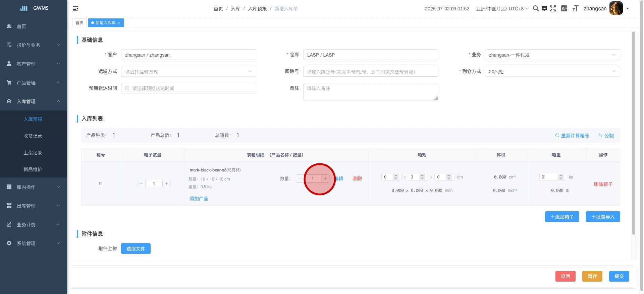Screen dimensions: 644x294
Task: Expand the 到仓方式 dropdown
Action: [x=552, y=72]
